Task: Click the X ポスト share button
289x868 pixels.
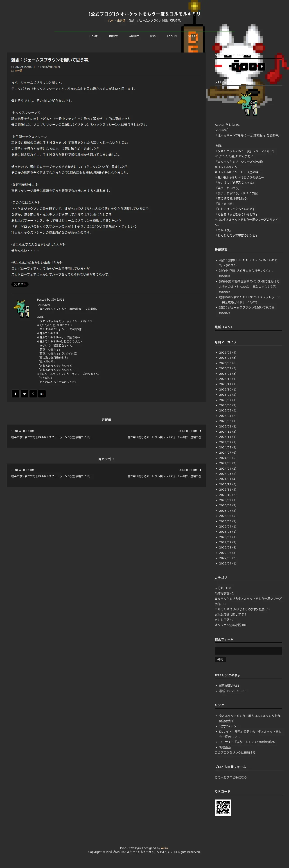Action: tap(20, 284)
